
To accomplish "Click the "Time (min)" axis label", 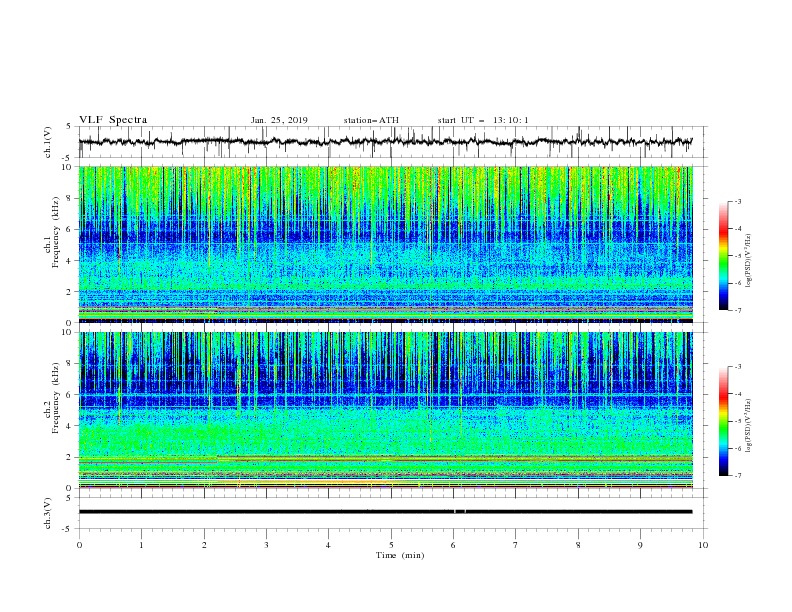I will pyautogui.click(x=400, y=555).
